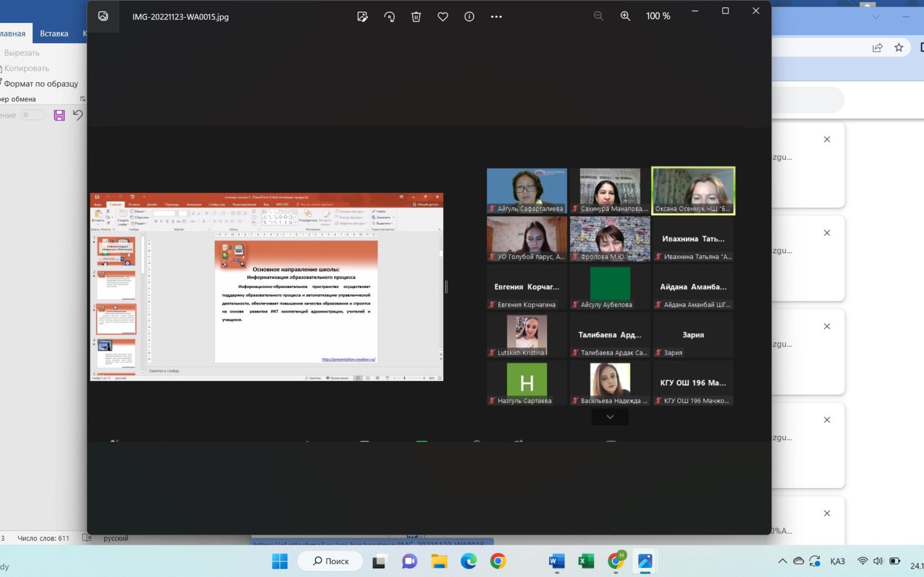Screen dimensions: 924x577
Task: Rotate the photo using the rotate icon
Action: click(x=389, y=17)
